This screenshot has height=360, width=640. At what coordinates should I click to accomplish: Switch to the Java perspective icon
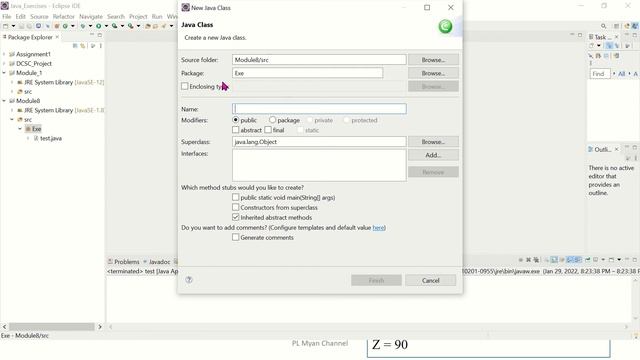[635, 26]
